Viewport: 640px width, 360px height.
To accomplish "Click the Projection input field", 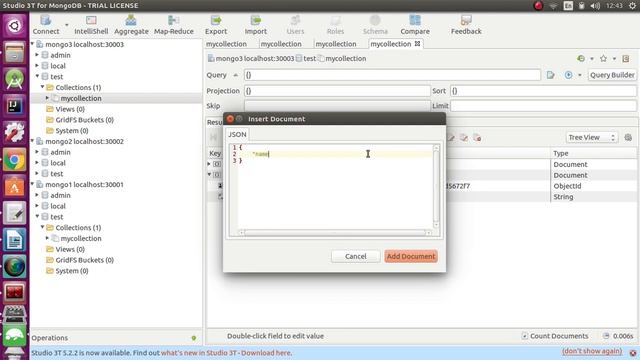I will [x=337, y=91].
